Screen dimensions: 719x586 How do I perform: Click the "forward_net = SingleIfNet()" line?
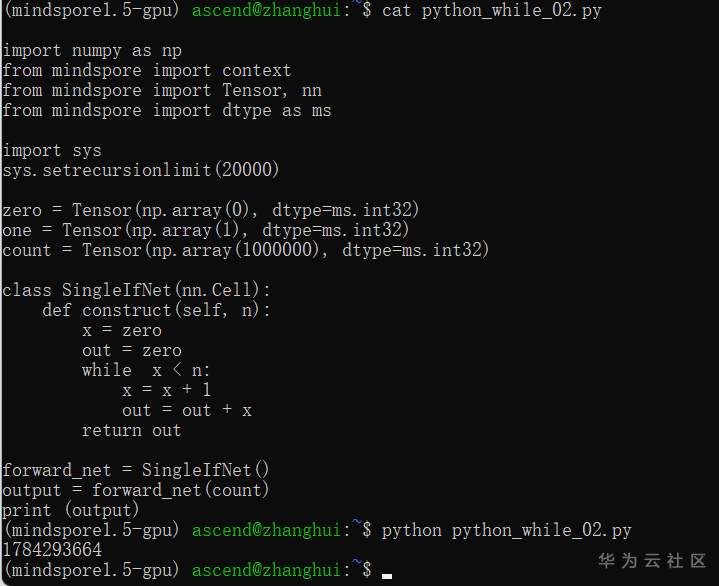[x=136, y=470]
